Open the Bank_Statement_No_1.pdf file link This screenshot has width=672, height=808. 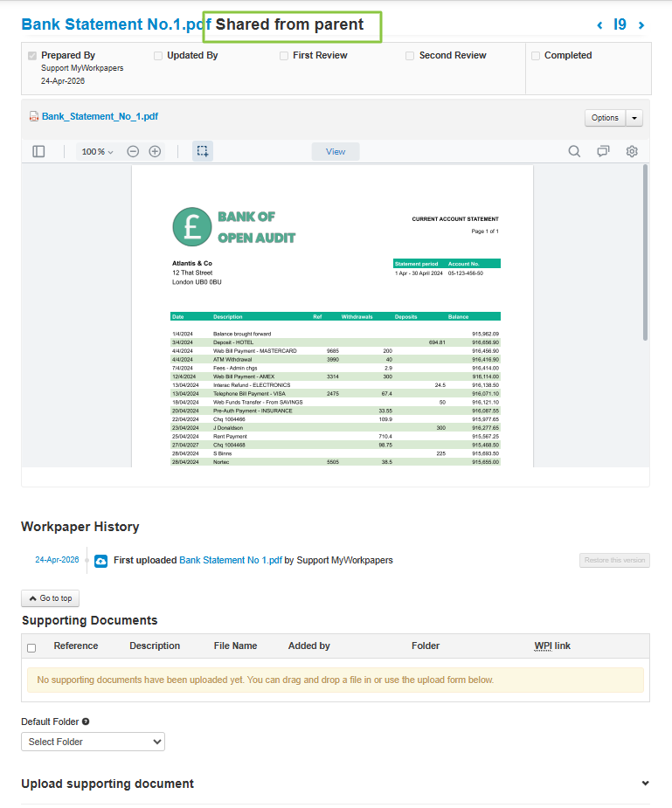(100, 116)
